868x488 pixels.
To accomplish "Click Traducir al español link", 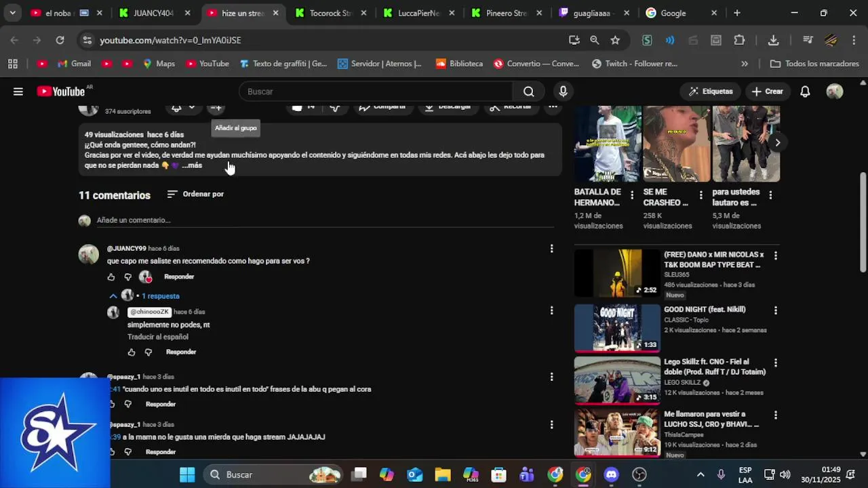I will tap(158, 337).
